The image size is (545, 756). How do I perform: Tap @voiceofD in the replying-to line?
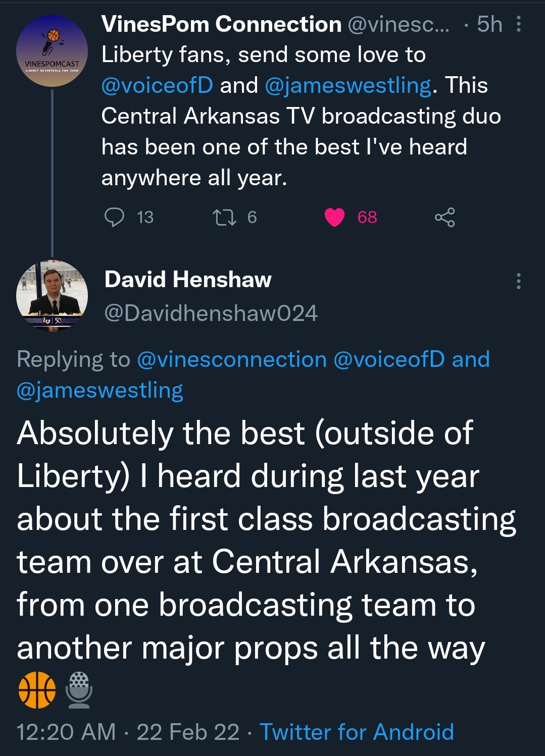(389, 359)
